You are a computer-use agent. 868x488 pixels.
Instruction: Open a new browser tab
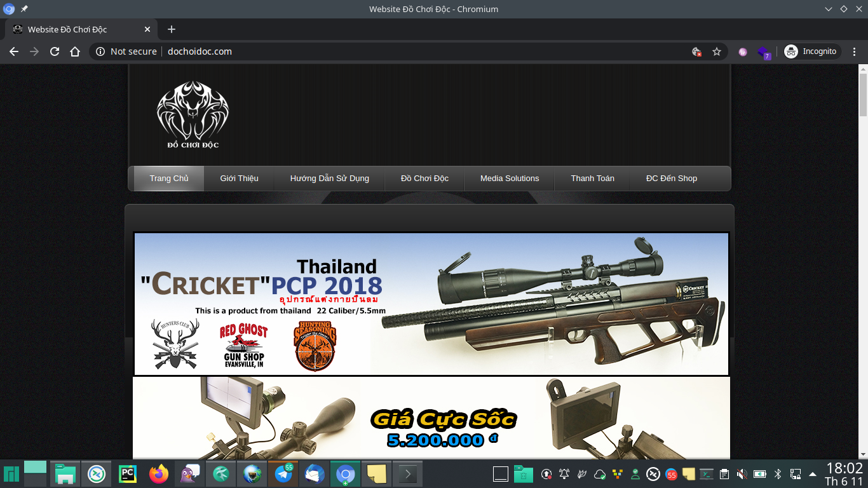[x=171, y=29]
